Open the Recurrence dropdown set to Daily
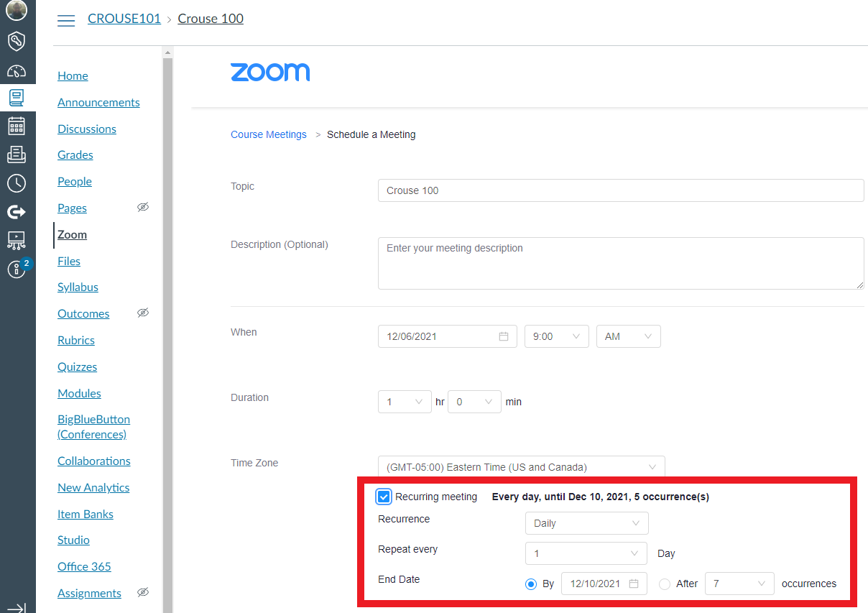This screenshot has width=868, height=613. click(587, 523)
